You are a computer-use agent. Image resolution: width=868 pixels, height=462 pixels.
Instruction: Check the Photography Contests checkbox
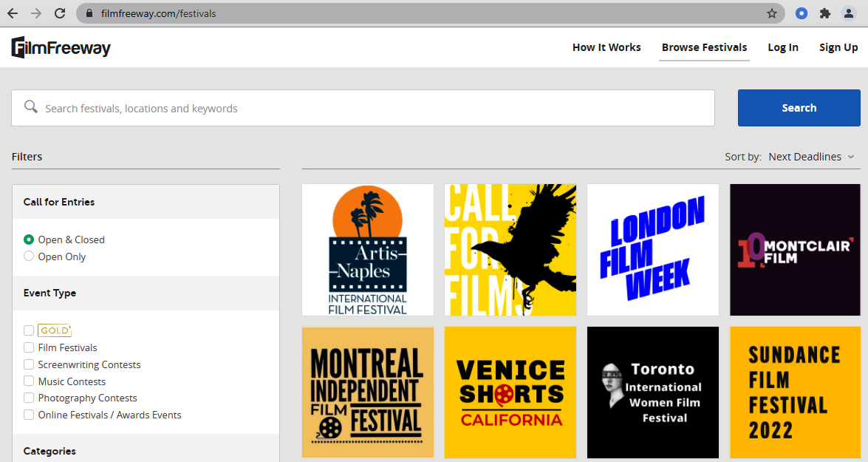coord(29,398)
